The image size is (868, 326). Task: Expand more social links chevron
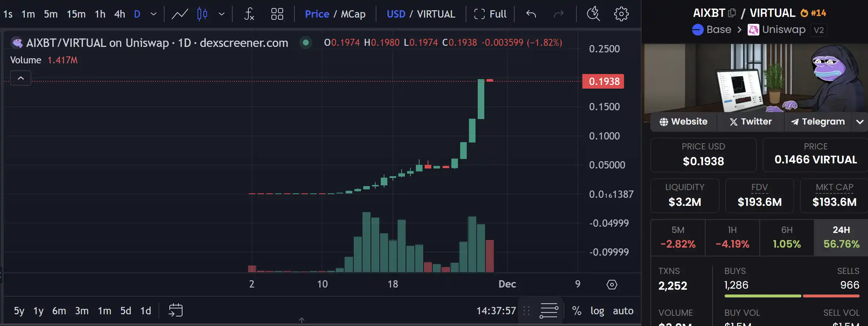[860, 122]
